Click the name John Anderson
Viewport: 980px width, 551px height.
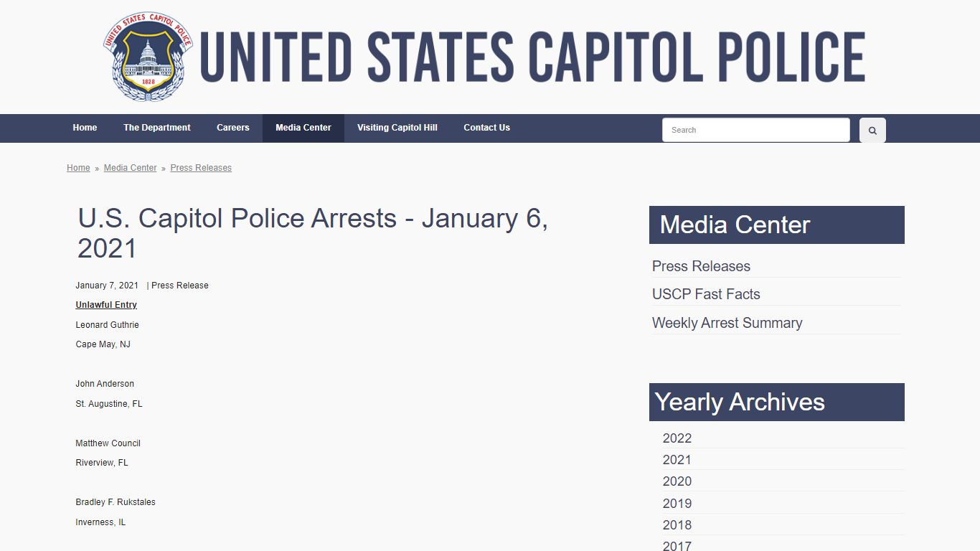point(105,384)
